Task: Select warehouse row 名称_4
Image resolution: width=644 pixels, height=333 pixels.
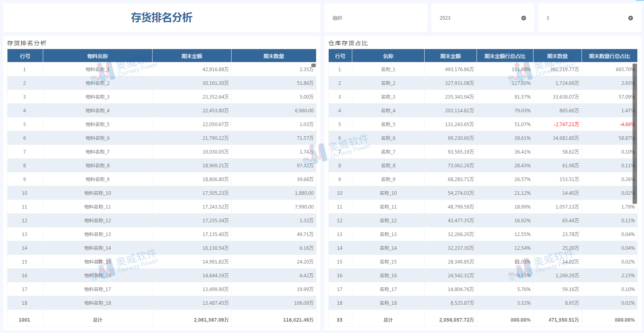Action: coord(483,111)
